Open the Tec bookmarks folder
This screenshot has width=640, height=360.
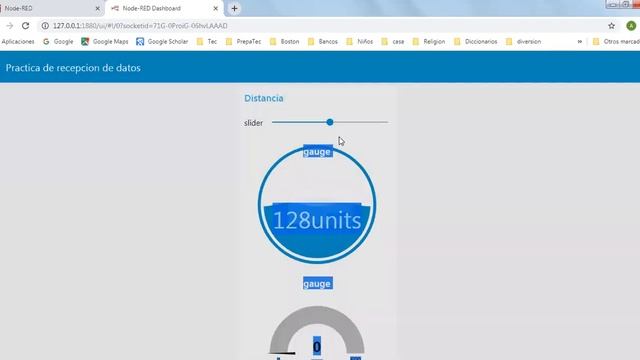pyautogui.click(x=207, y=42)
